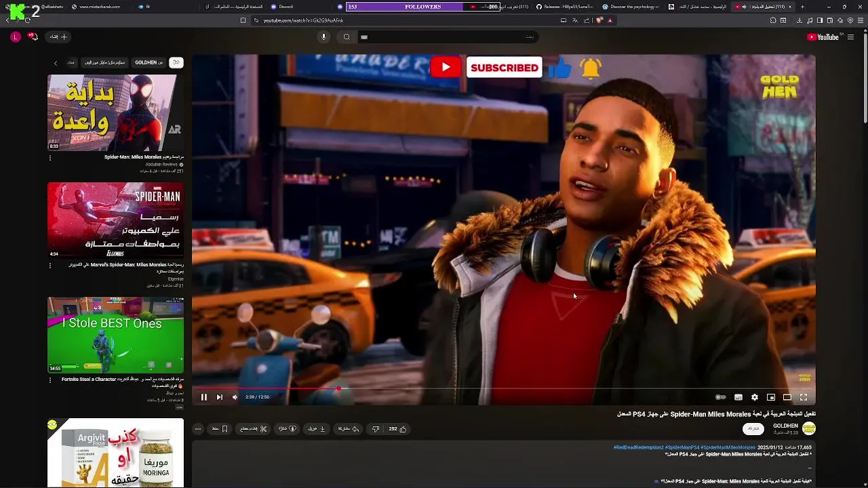Open the 'I Stole BEST Ones' Fortnite thumbnail

coord(115,335)
